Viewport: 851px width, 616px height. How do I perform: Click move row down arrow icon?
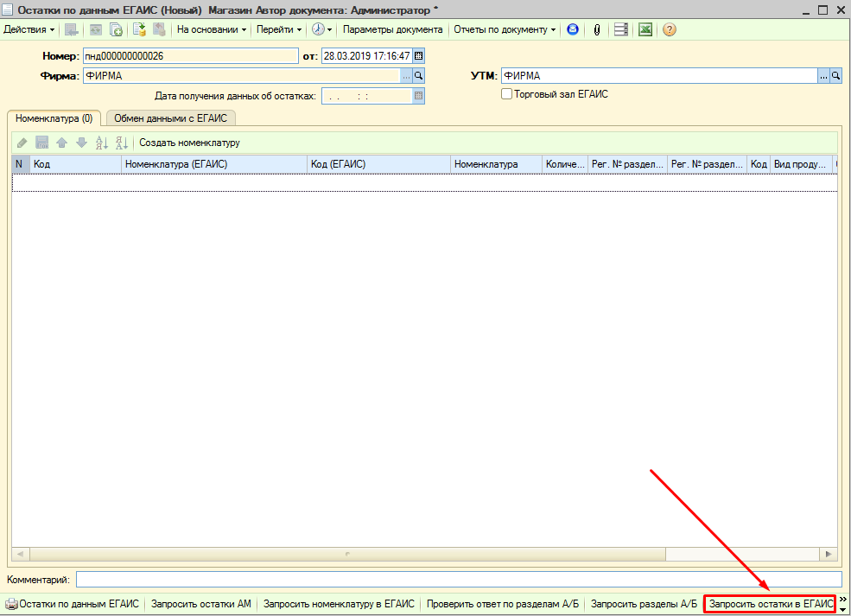[x=81, y=143]
